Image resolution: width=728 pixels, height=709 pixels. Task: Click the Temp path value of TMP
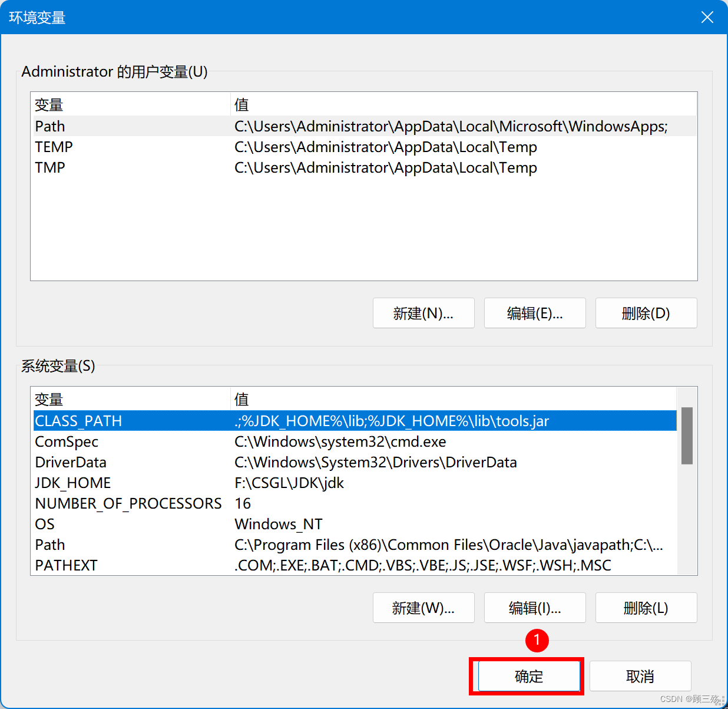[386, 167]
